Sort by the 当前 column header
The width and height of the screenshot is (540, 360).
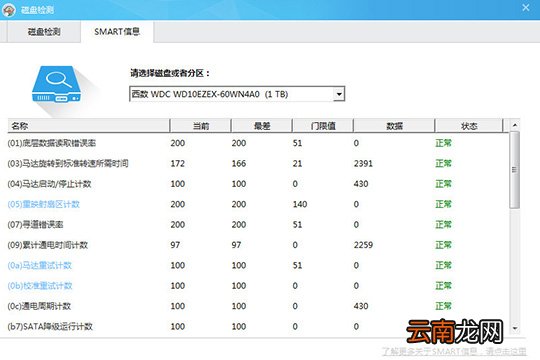200,126
